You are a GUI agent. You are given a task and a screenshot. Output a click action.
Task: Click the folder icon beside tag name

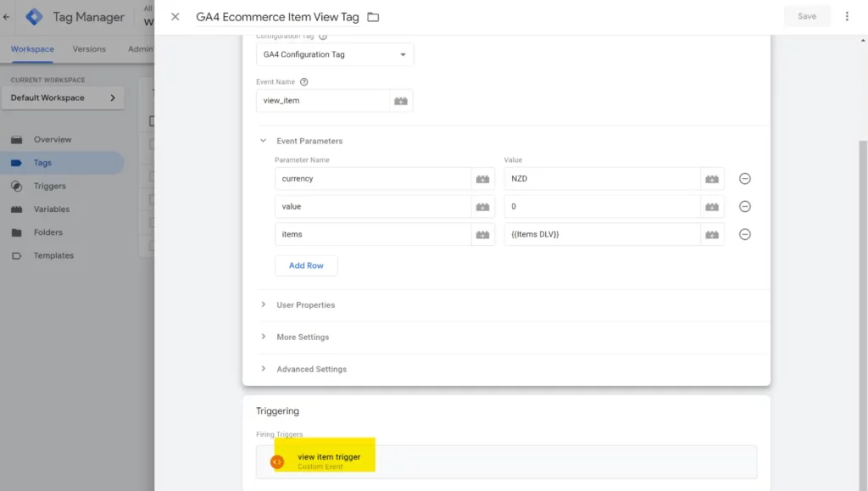(373, 17)
